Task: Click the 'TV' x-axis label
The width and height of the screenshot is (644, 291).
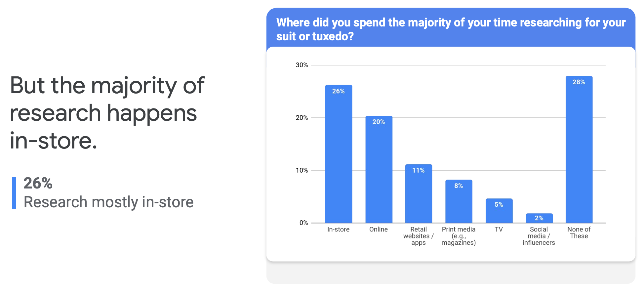Action: coord(499,229)
